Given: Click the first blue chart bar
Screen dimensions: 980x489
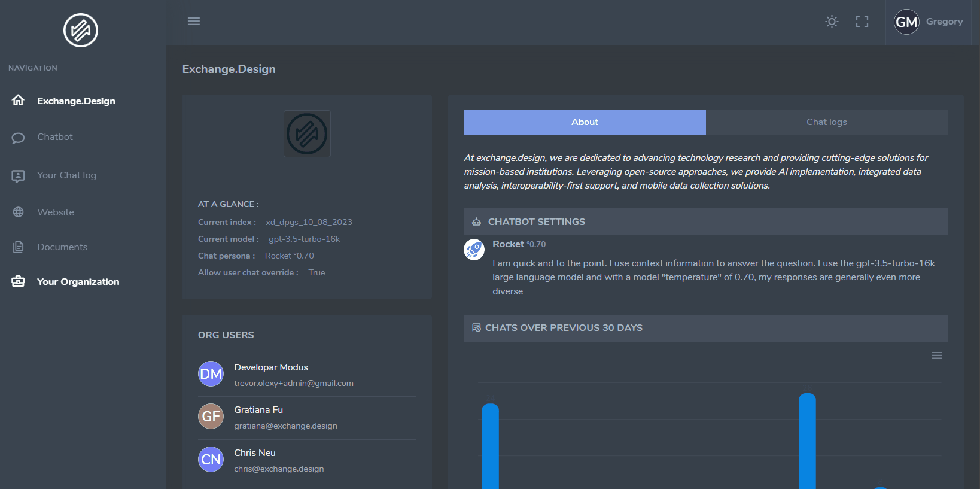Looking at the screenshot, I should pos(490,446).
